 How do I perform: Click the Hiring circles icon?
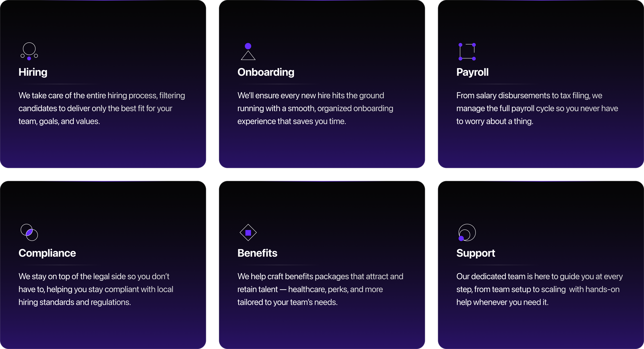click(29, 51)
